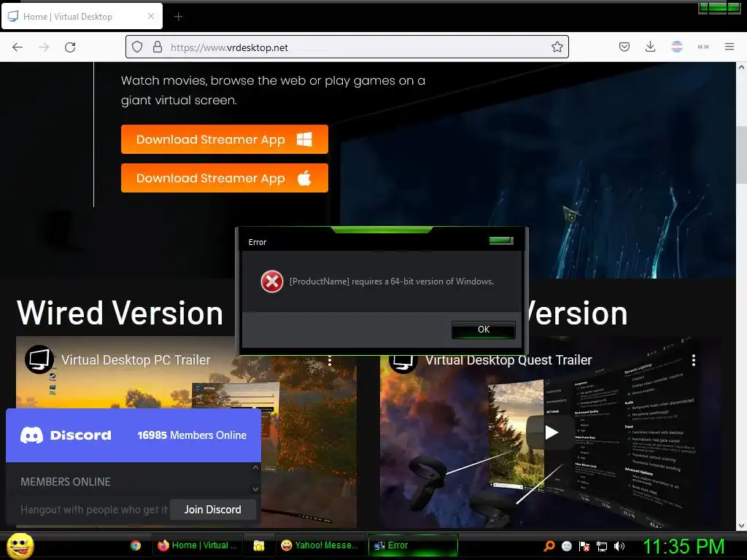Click the browser window green caption buttons

pos(719,7)
